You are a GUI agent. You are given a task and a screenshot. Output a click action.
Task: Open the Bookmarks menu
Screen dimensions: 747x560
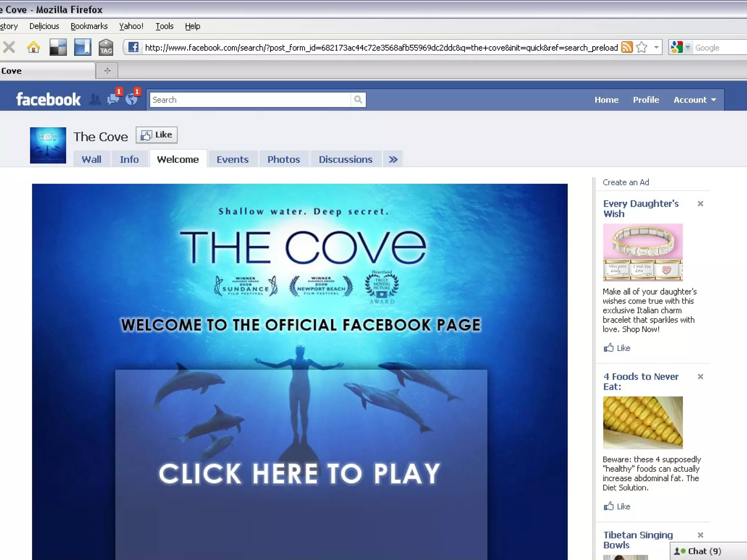coord(89,26)
